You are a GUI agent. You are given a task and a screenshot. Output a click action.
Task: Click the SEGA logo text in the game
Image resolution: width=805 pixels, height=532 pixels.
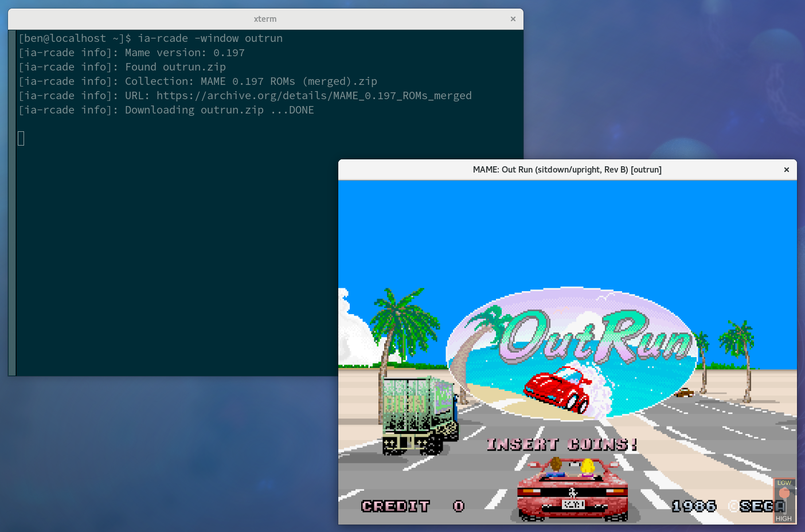click(x=762, y=506)
